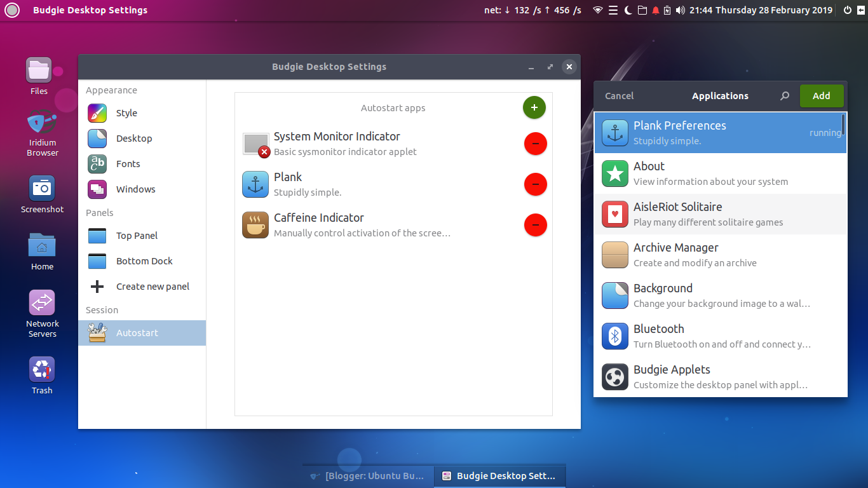The width and height of the screenshot is (868, 488).
Task: Open clock showing 21:44 Thursday
Action: point(761,10)
